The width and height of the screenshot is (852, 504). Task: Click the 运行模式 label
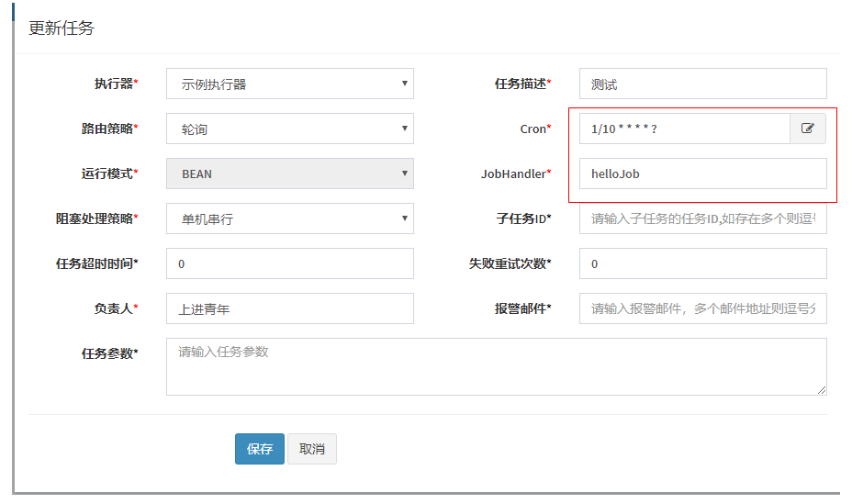(110, 174)
